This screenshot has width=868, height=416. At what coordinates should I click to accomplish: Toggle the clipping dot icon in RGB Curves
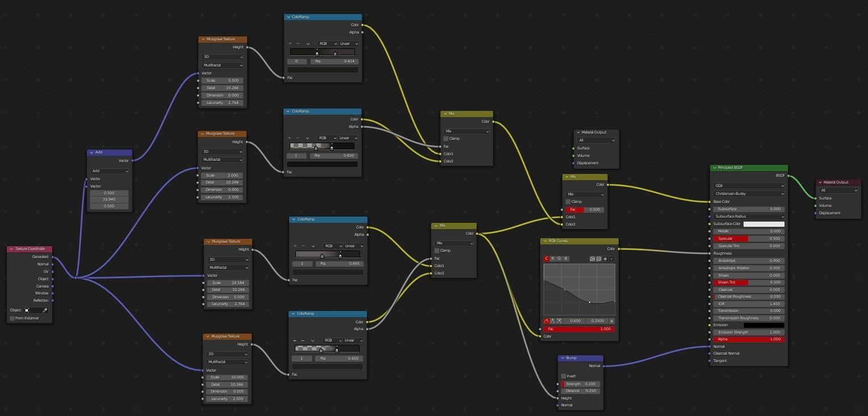pyautogui.click(x=605, y=259)
